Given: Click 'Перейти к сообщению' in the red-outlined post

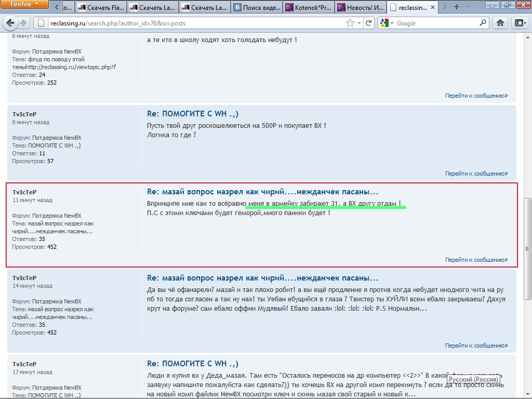Looking at the screenshot, I should (476, 260).
